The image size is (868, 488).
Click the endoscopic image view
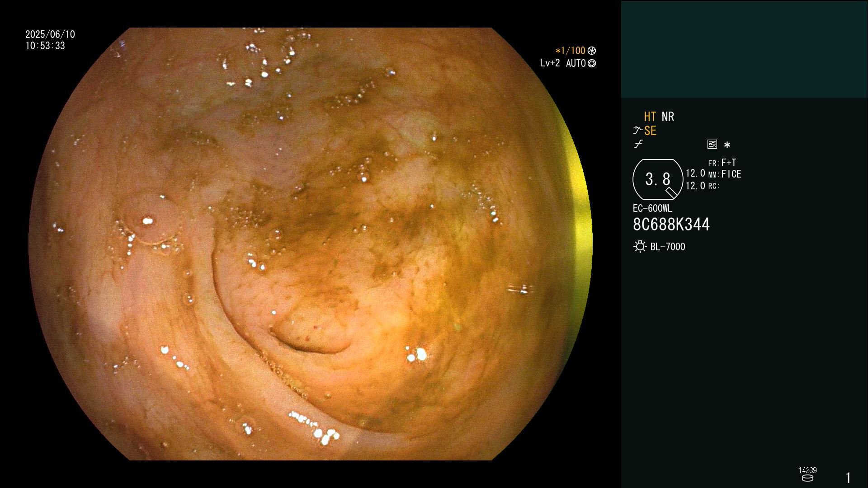coord(311,244)
